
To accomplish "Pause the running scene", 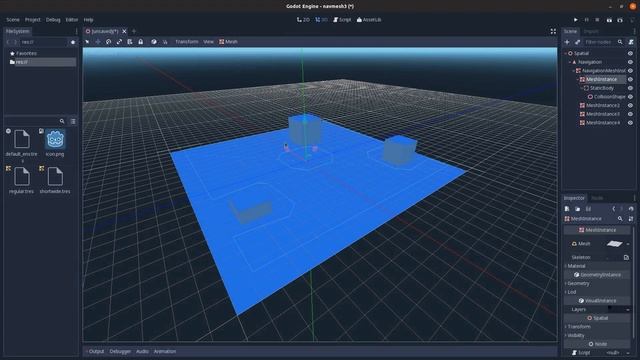I will [x=587, y=20].
